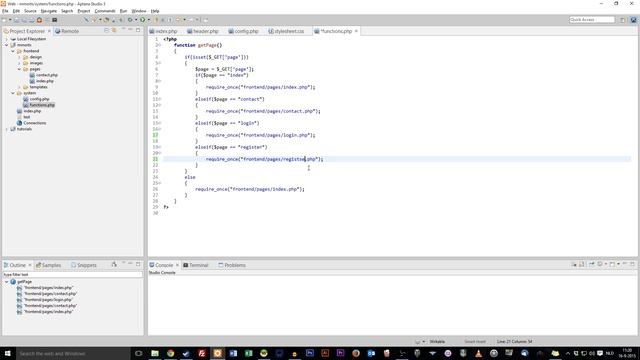Click the open terminal toolbar icon
640x360 pixels.
pos(54,20)
